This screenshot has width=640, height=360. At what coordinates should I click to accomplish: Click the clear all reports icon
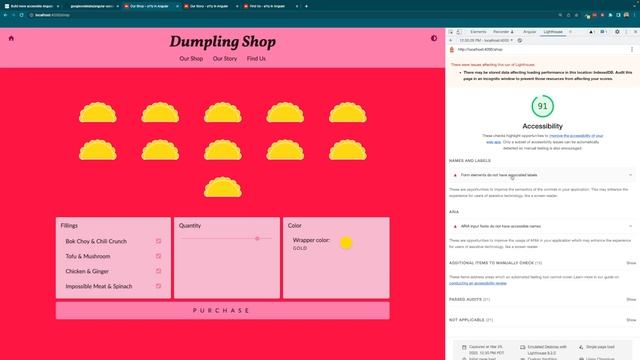(520, 40)
